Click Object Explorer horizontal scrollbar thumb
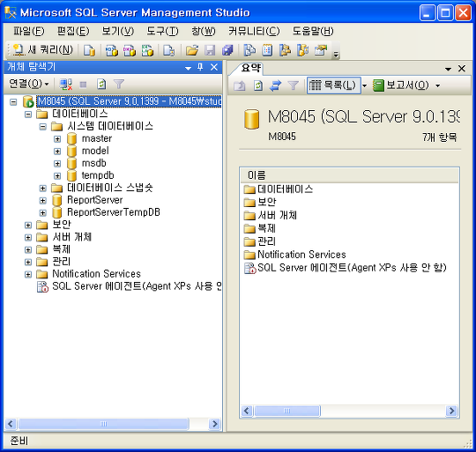 pos(103,424)
